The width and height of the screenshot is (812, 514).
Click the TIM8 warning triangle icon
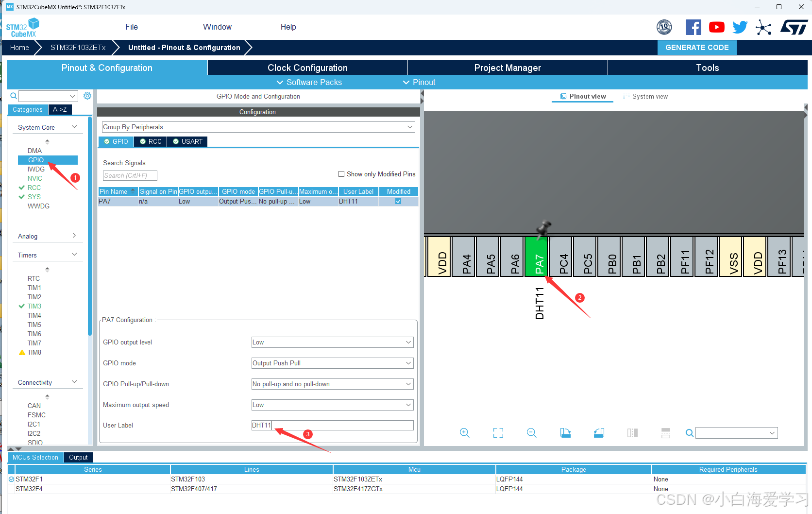pos(22,352)
